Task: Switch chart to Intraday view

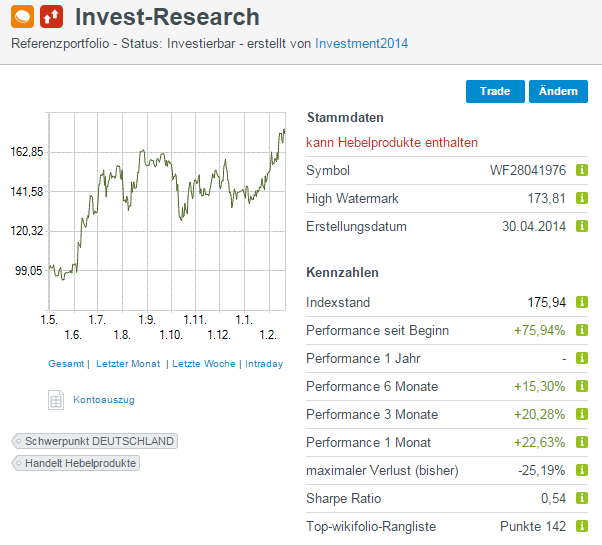Action: (x=264, y=364)
